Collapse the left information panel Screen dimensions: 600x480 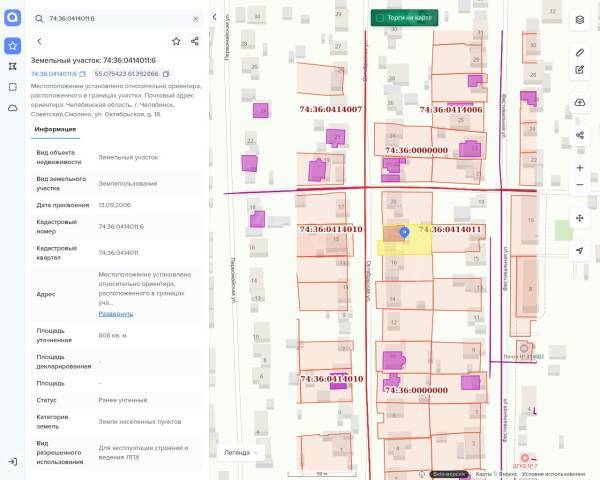click(214, 17)
